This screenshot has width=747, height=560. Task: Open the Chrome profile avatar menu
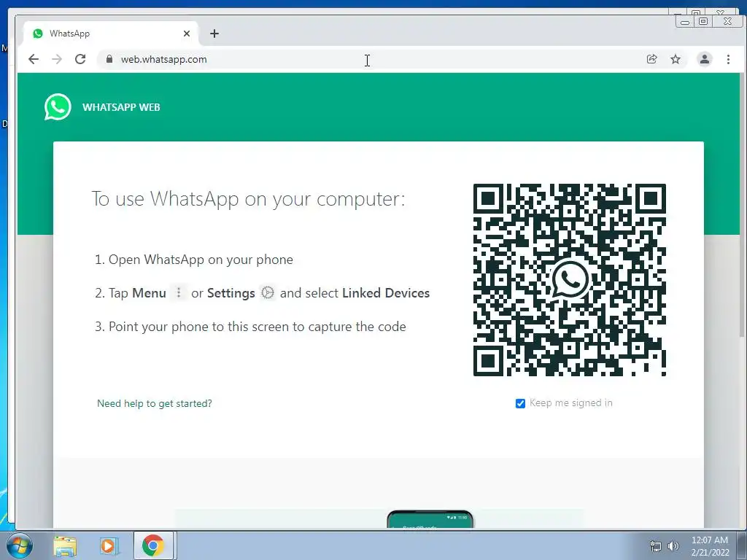704,59
